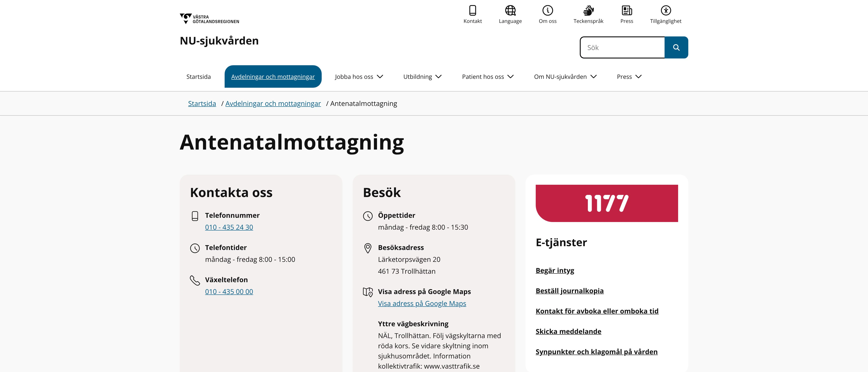Click the handset icon beside Växeltelefon

point(195,280)
